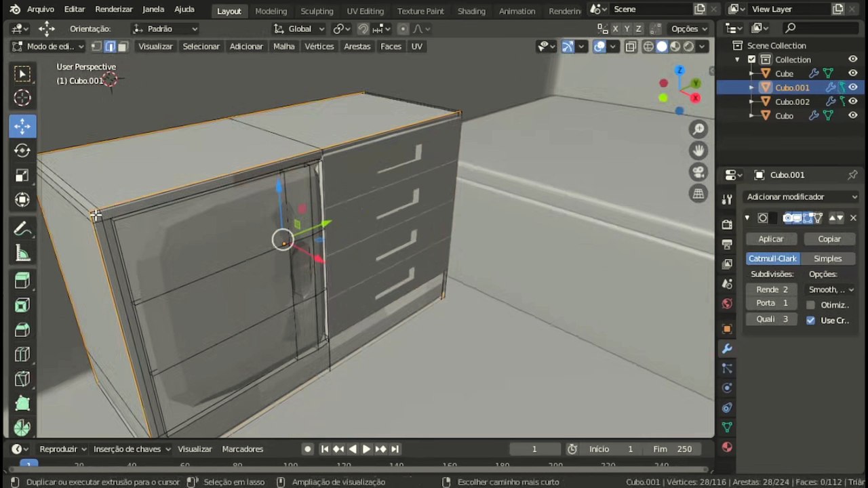Open the Malha menu
Image resolution: width=868 pixels, height=488 pixels.
coord(283,47)
